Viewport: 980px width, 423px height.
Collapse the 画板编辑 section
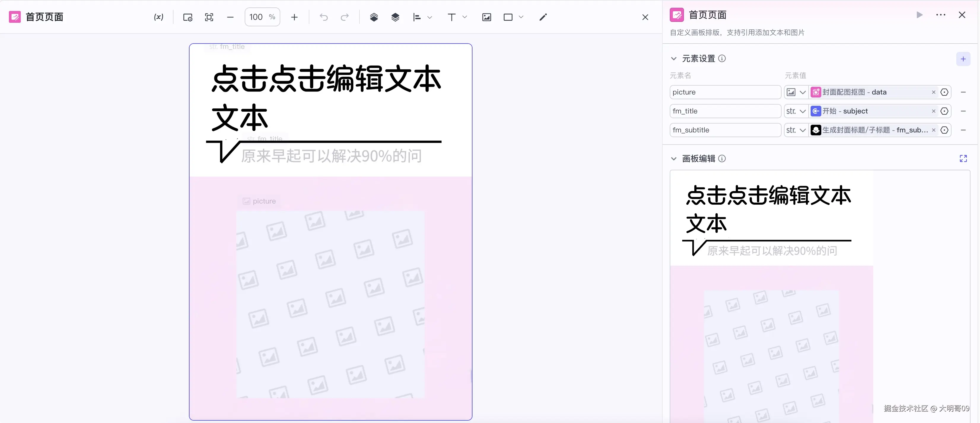[674, 158]
